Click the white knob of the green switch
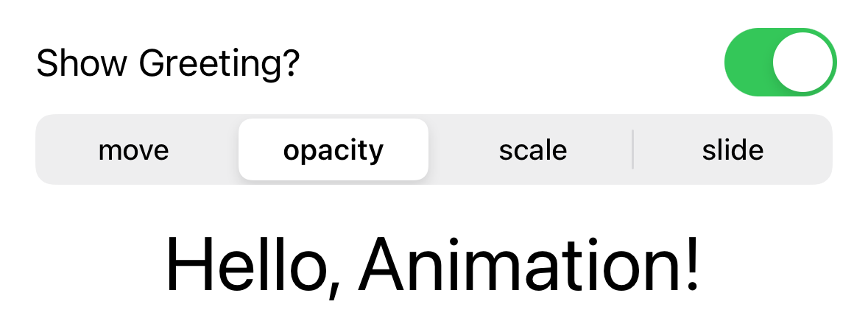The height and width of the screenshot is (318, 868). click(x=802, y=62)
